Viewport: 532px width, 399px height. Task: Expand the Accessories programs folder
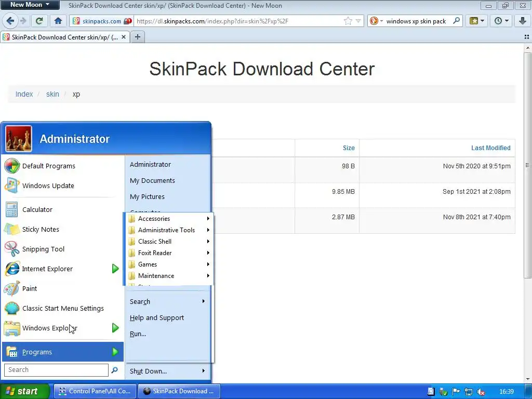169,219
